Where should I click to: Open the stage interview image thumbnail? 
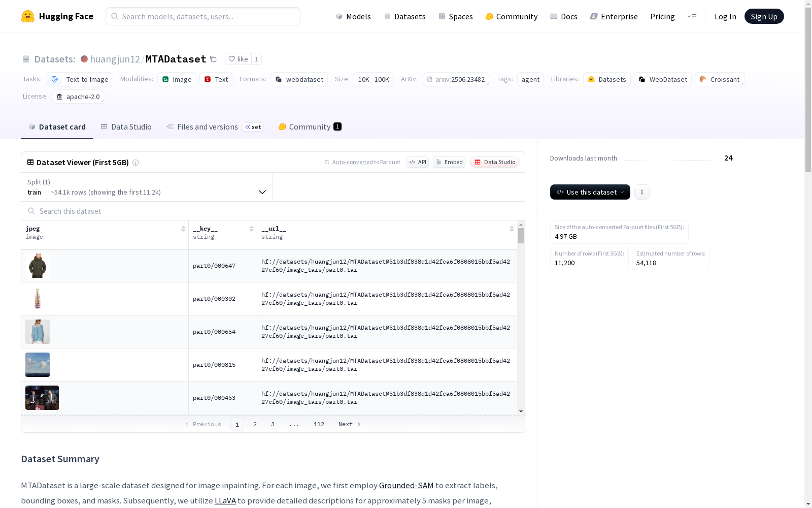(42, 398)
